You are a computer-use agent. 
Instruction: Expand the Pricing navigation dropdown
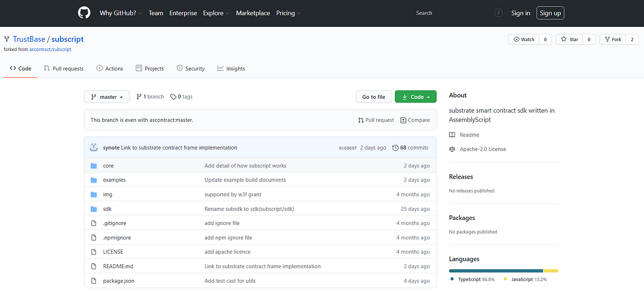pyautogui.click(x=289, y=13)
